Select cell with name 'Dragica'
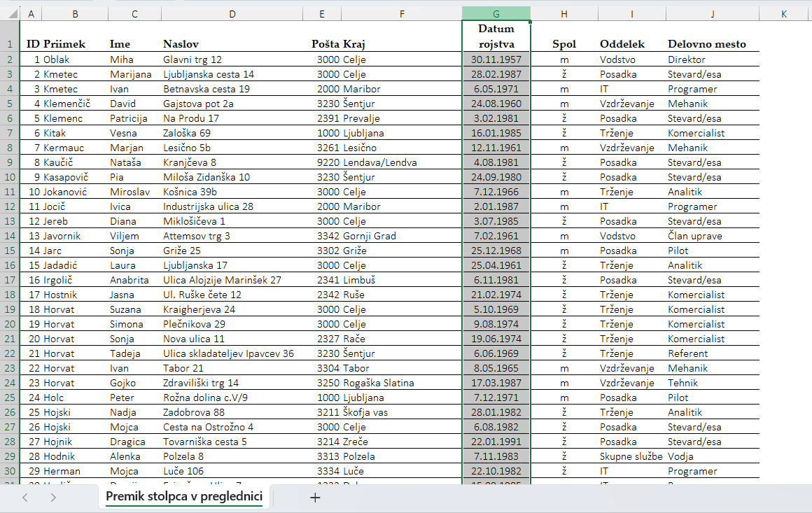 tap(134, 442)
